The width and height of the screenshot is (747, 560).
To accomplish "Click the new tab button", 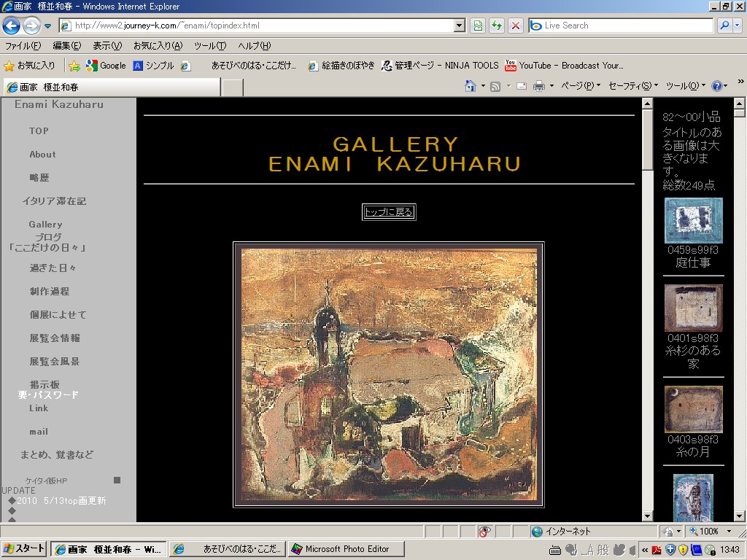I will point(233,87).
